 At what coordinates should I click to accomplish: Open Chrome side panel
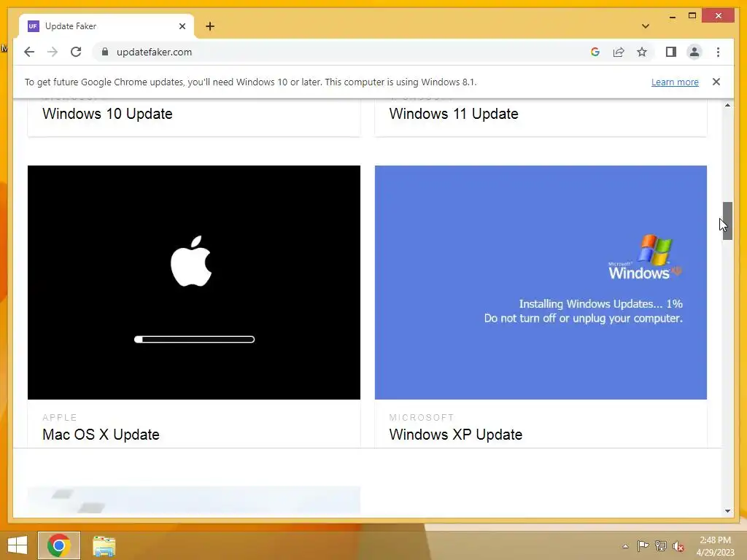(x=671, y=52)
